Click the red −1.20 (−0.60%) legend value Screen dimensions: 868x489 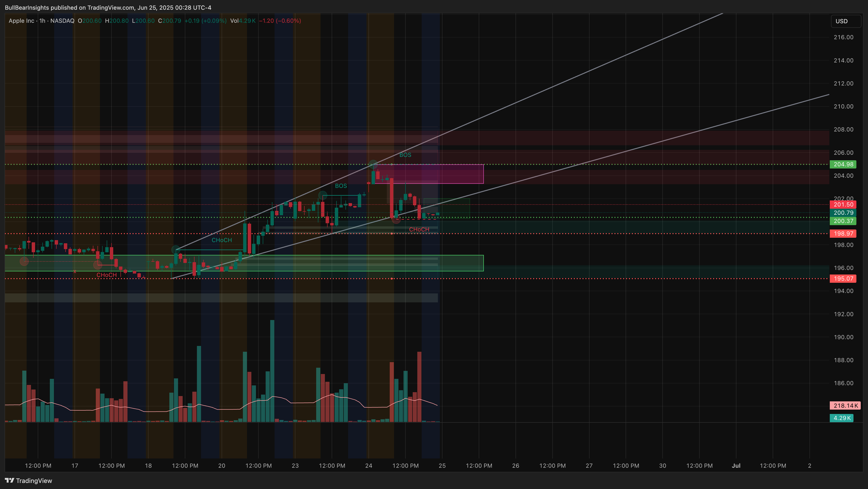tap(280, 21)
